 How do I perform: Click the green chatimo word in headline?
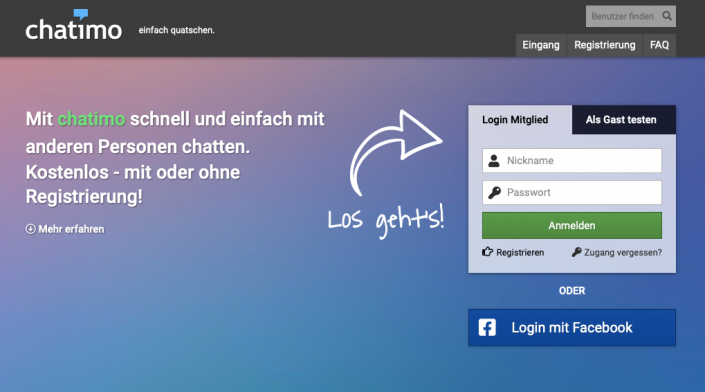(91, 119)
